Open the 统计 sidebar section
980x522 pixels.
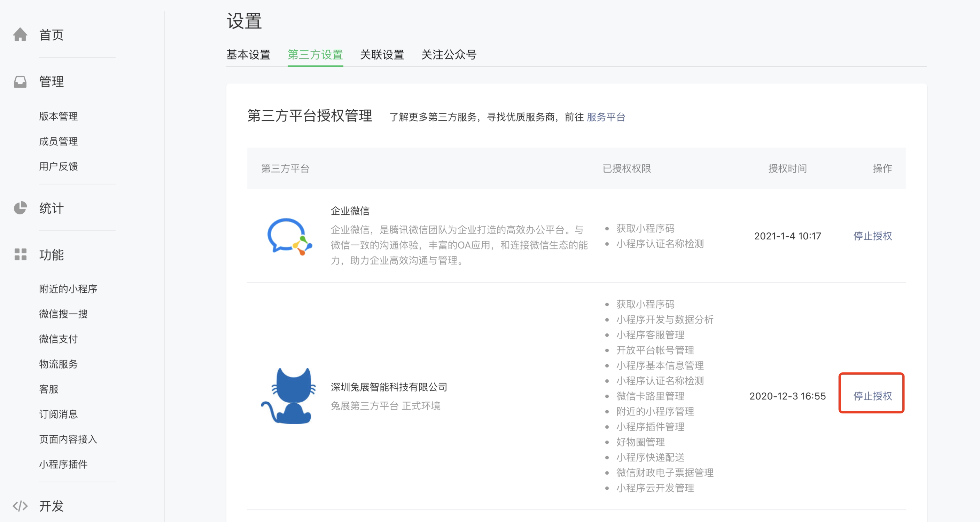(x=51, y=208)
